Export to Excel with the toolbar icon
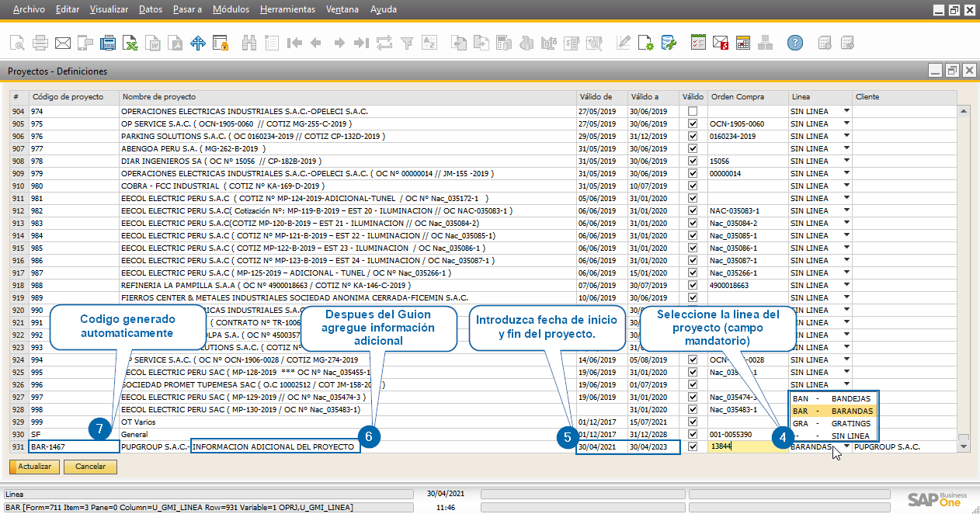The width and height of the screenshot is (980, 514). (130, 43)
